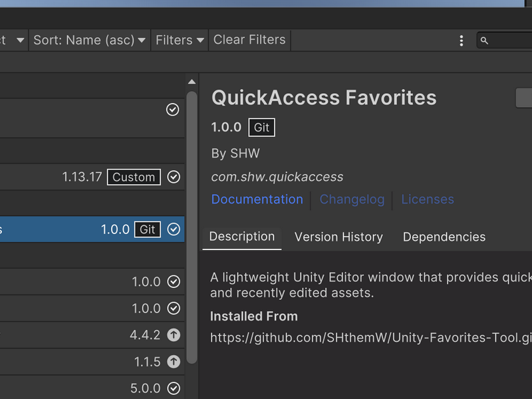Open the Sort: Name (asc) dropdown
The height and width of the screenshot is (399, 532).
[90, 40]
